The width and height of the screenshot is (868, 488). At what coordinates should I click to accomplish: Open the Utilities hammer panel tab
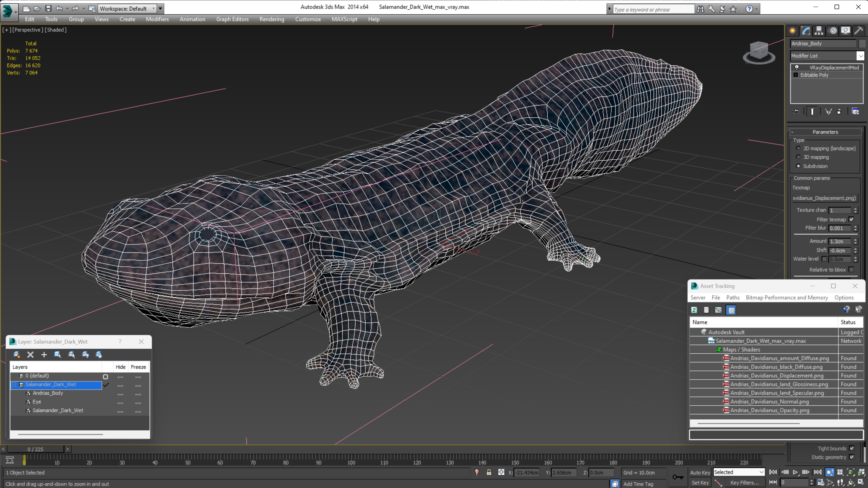tap(859, 31)
